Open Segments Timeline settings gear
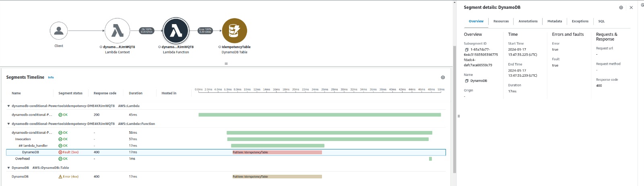The width and height of the screenshot is (644, 186). 443,78
